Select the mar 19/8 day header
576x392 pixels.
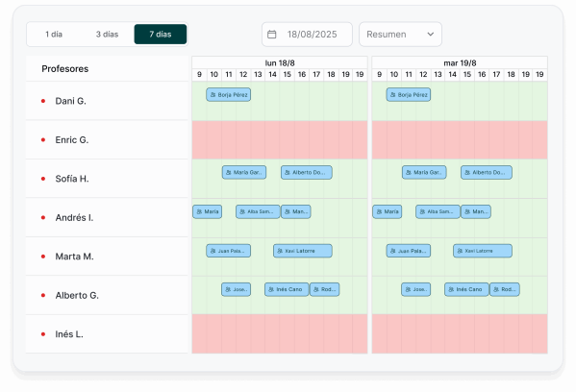point(460,62)
